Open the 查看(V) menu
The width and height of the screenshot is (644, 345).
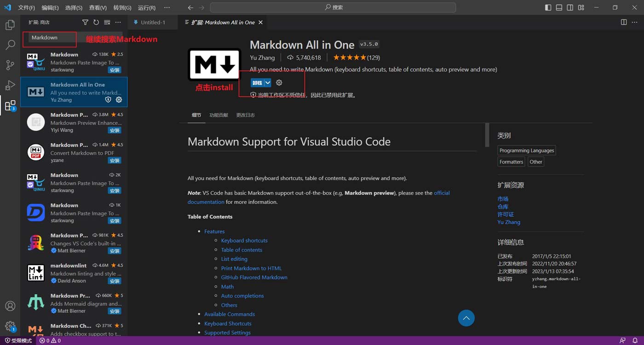(98, 7)
